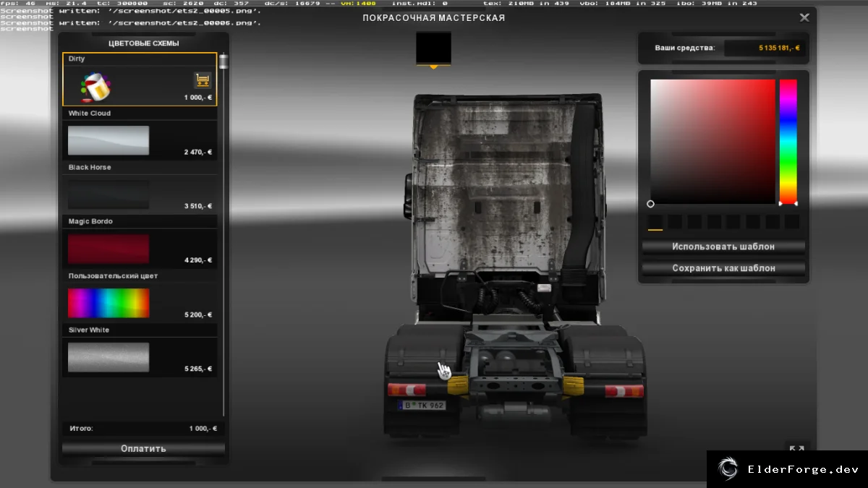The image size is (868, 488).
Task: Click the saturation-brightness color square
Action: coord(712,142)
